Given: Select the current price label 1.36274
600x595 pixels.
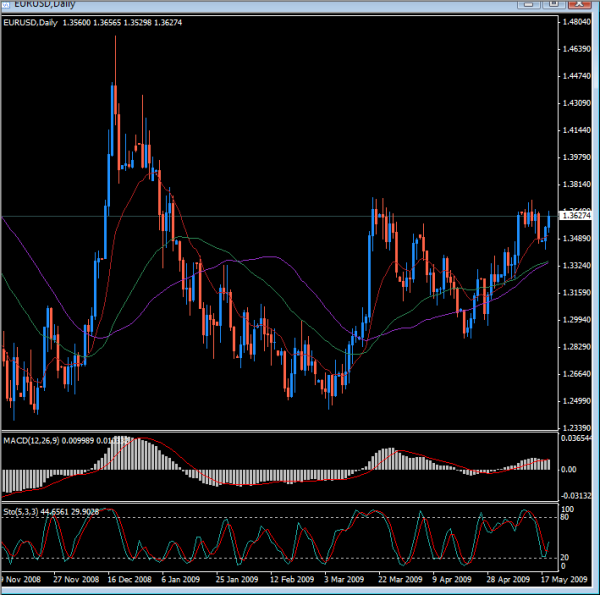Looking at the screenshot, I should click(x=578, y=215).
